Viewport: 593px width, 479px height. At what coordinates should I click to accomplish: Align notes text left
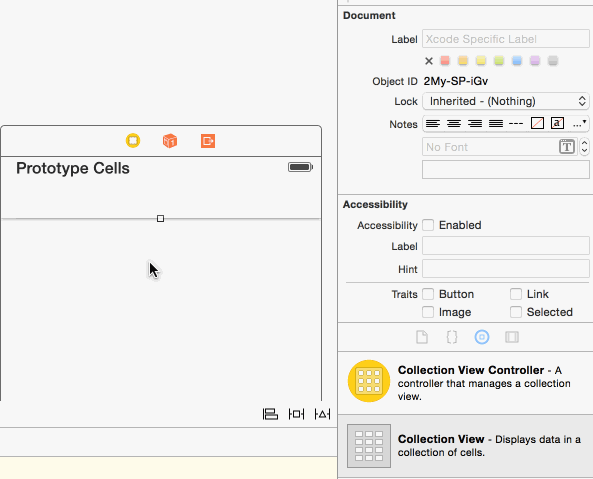[x=433, y=123]
